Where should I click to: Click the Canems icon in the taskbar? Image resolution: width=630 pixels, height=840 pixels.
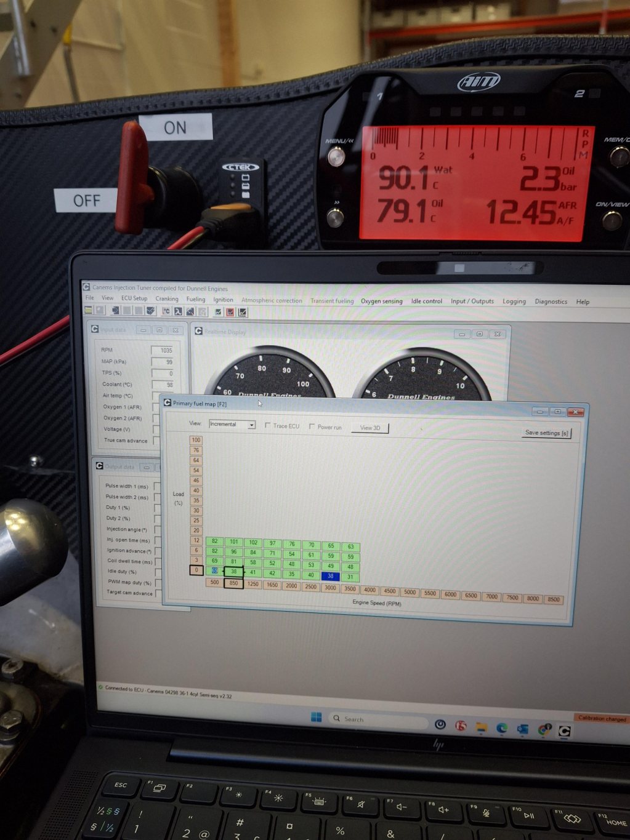click(x=564, y=731)
